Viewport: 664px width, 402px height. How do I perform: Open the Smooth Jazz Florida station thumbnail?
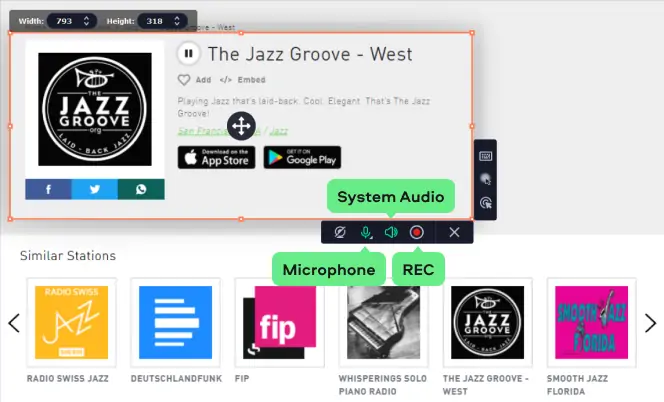[592, 322]
